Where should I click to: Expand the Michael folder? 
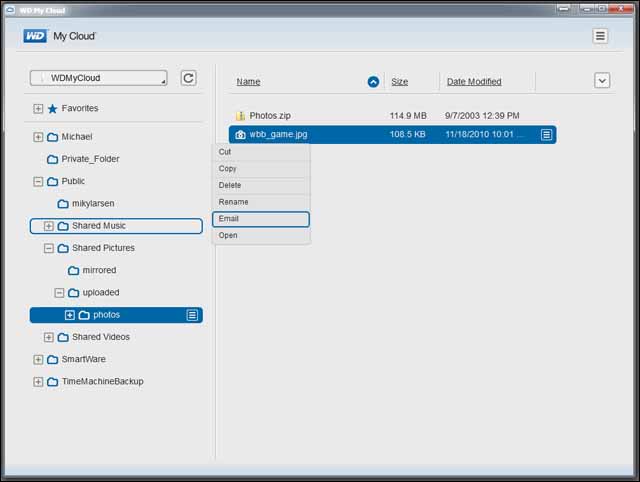[x=38, y=137]
